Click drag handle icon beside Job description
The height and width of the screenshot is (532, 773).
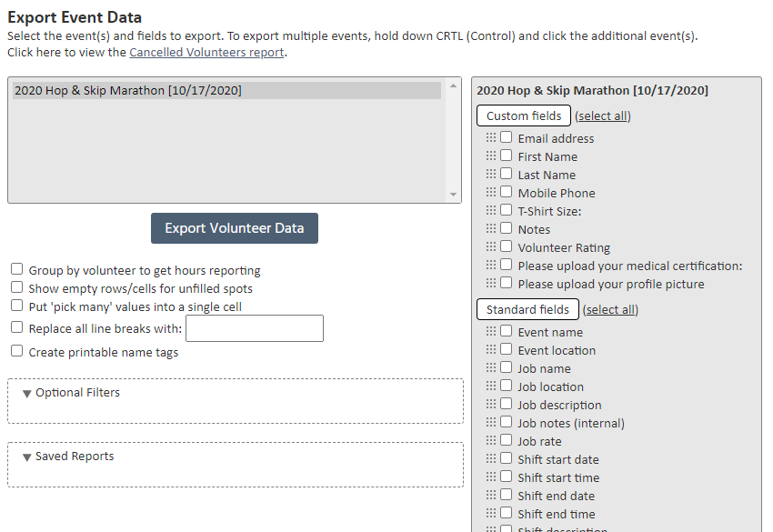tap(491, 404)
